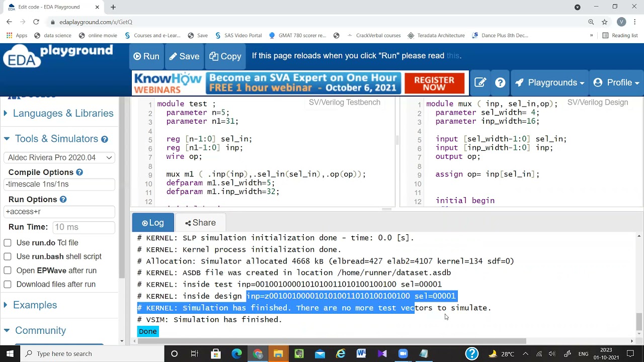
Task: Open File Explorer from taskbar
Action: pos(278,354)
